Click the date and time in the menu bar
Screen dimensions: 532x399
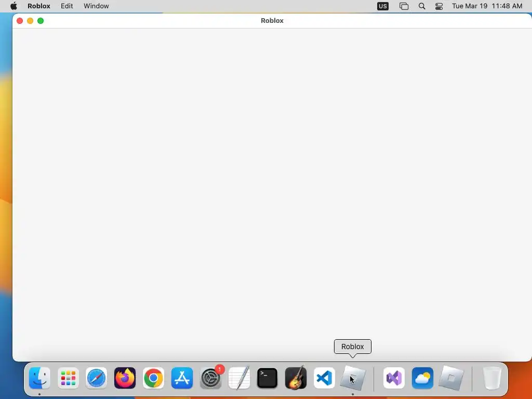[487, 6]
